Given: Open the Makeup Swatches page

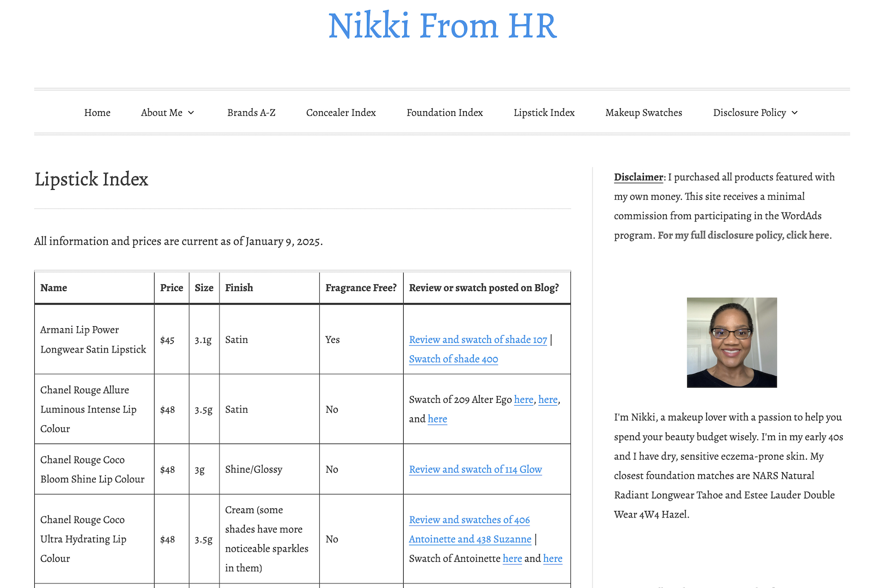Looking at the screenshot, I should [643, 113].
